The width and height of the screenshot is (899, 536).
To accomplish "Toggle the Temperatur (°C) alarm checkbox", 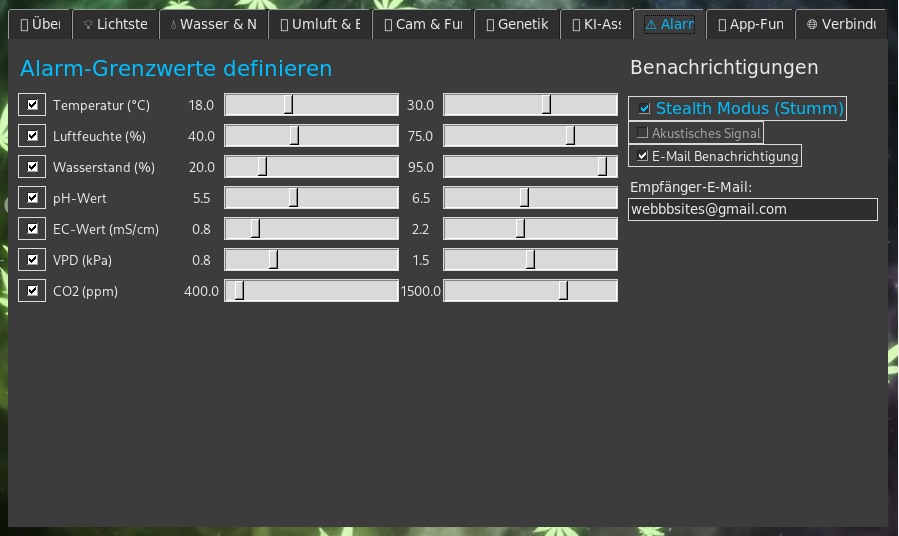I will pyautogui.click(x=32, y=105).
